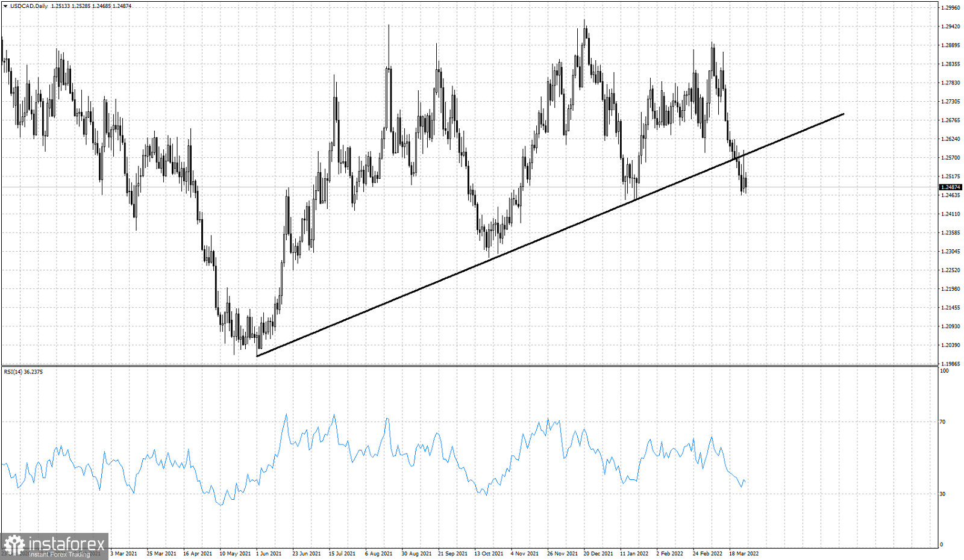
Task: Click the 1.21455 price scale label
Action: pos(951,307)
